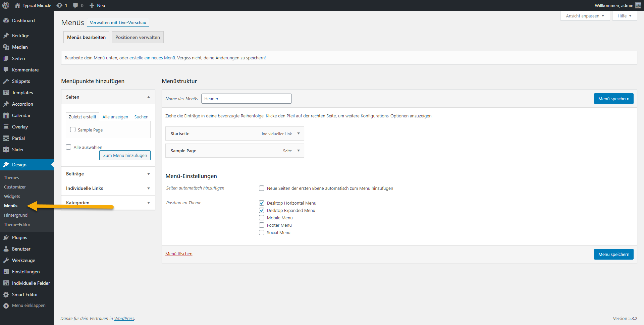Click Zum Menü hinzufügen button
The height and width of the screenshot is (325, 644).
125,155
